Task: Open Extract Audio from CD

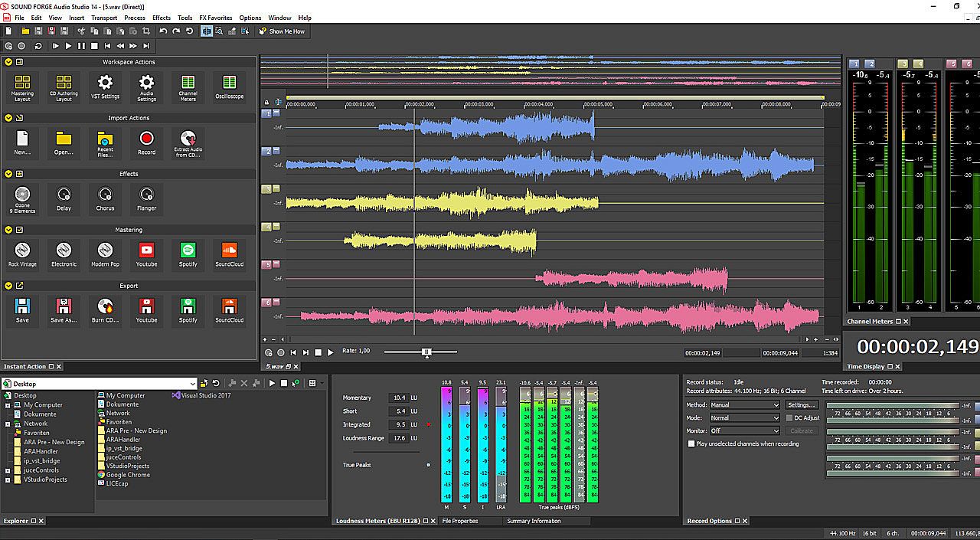Action: (x=188, y=139)
